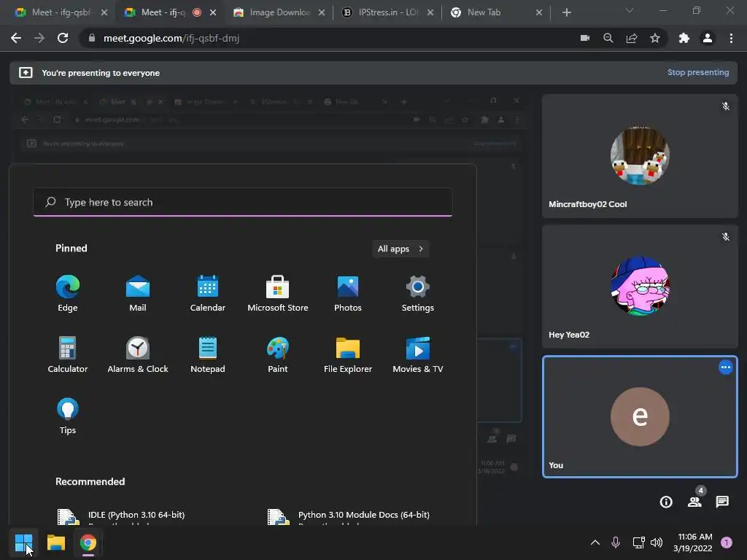Open File Explorer in pinned apps
The width and height of the screenshot is (747, 560).
348,355
